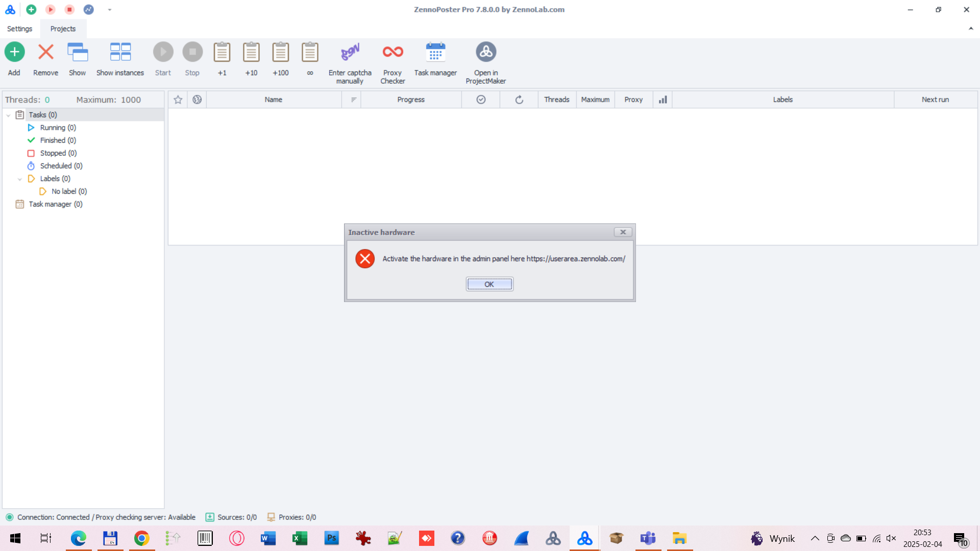
Task: Sort by the Next run column
Action: tap(936, 99)
